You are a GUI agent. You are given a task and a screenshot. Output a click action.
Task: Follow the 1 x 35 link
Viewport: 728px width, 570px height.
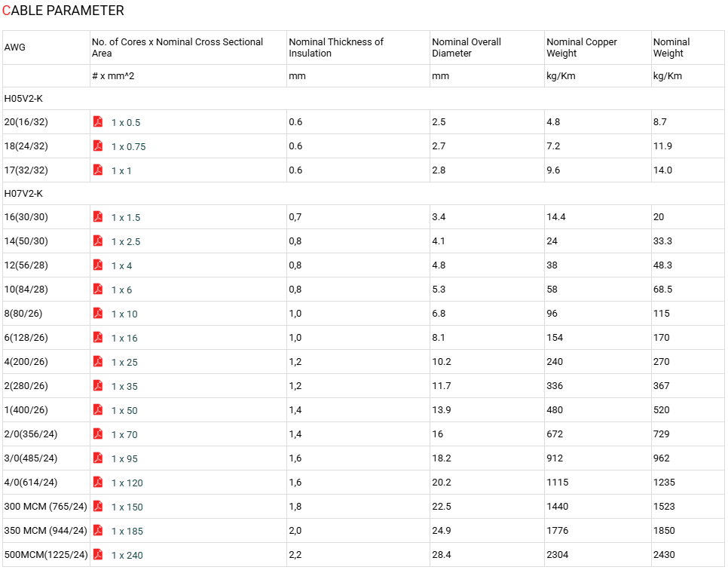[124, 387]
